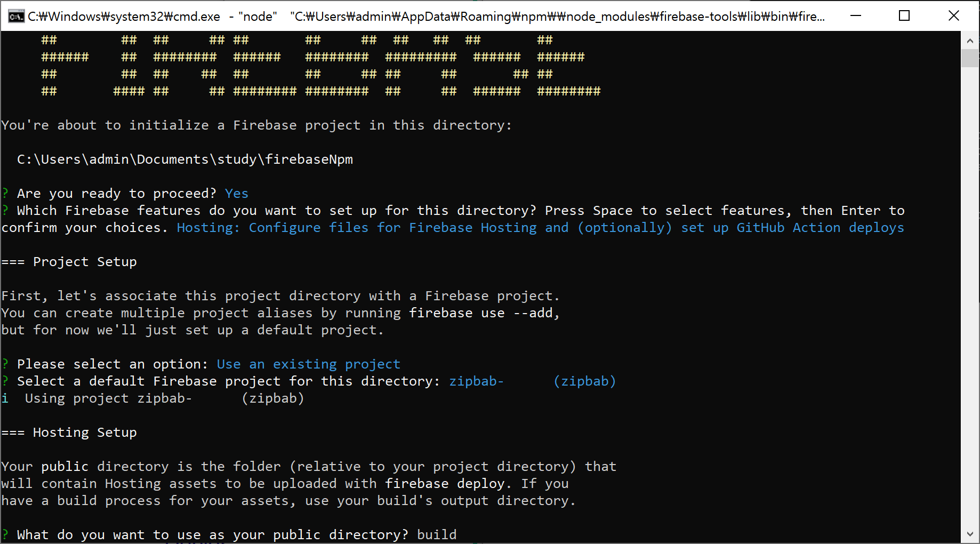Click 'firebase use --add' command text
This screenshot has height=544, width=980.
(x=481, y=313)
